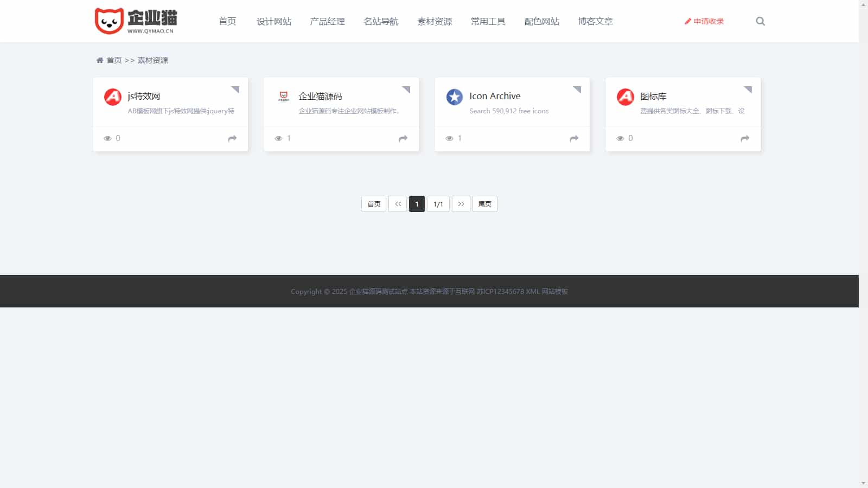The height and width of the screenshot is (488, 868).
Task: Click the home icon in the breadcrumb
Action: click(x=100, y=60)
